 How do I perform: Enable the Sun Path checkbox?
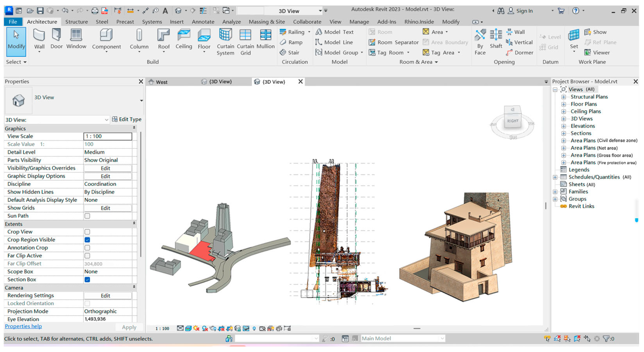87,216
